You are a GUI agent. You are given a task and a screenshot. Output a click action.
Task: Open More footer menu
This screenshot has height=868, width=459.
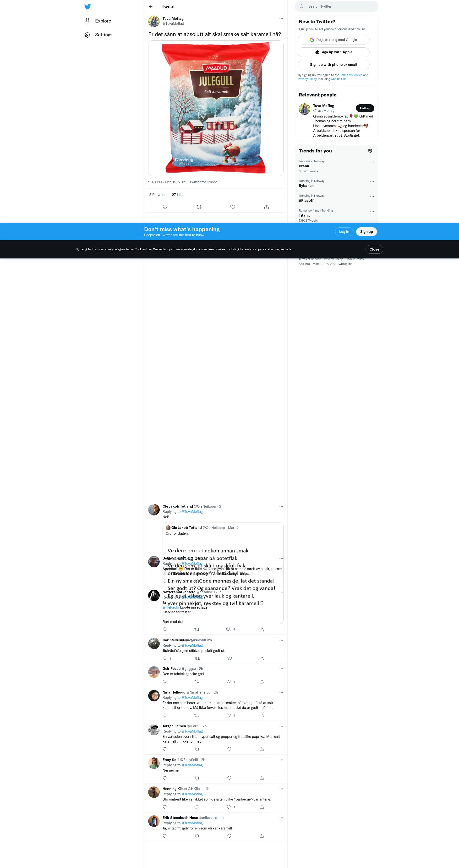click(x=318, y=264)
